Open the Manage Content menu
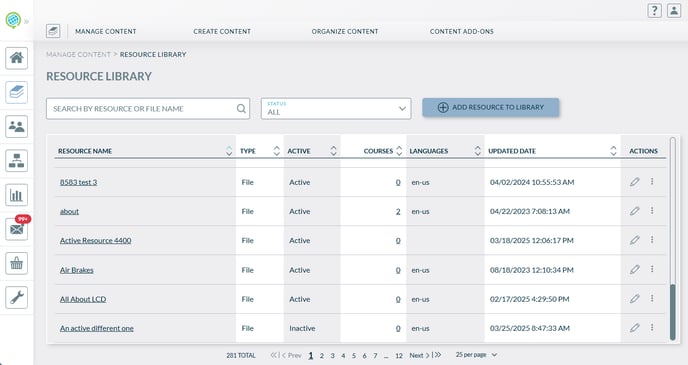 (x=106, y=32)
